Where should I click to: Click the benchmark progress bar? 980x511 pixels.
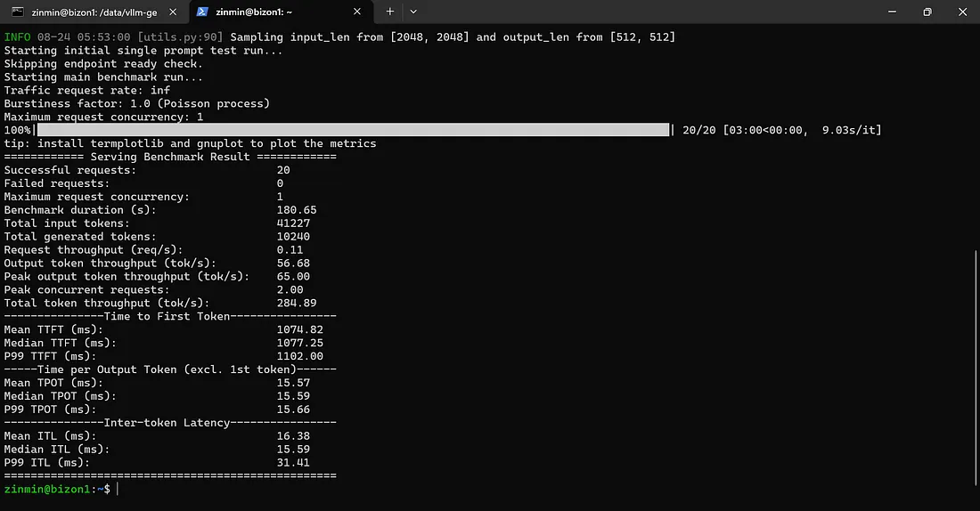pyautogui.click(x=353, y=130)
